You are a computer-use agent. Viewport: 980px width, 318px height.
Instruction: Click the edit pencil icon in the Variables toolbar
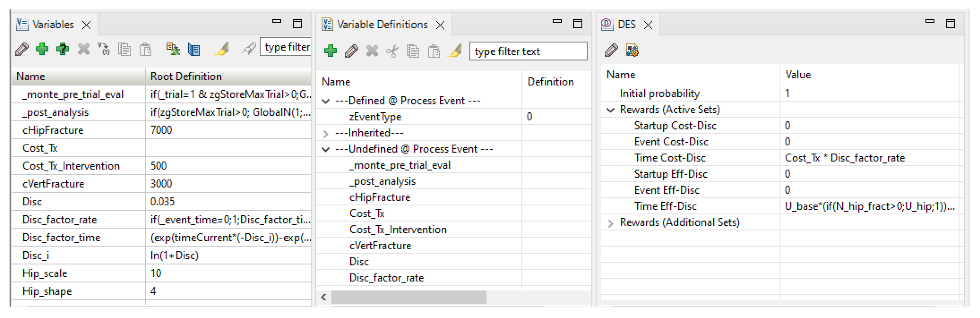22,49
